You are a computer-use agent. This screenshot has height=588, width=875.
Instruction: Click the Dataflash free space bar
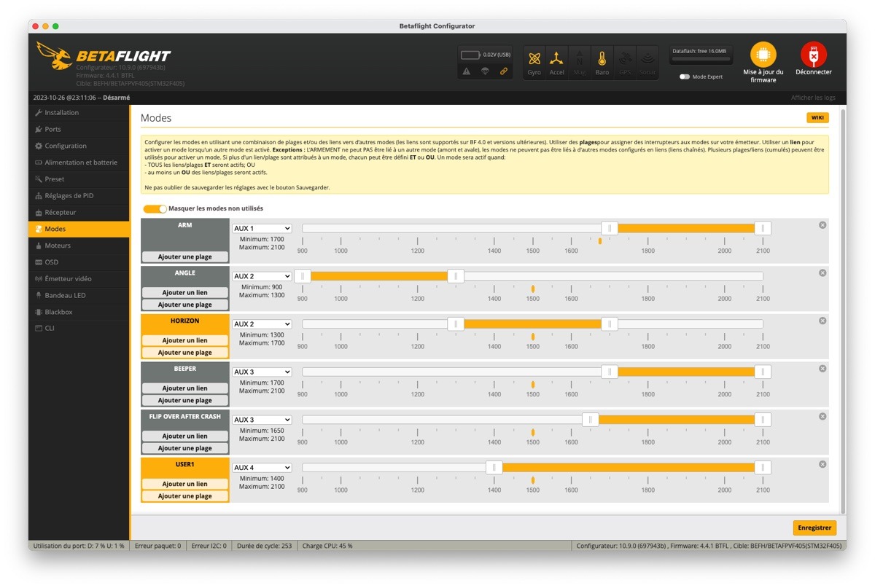pyautogui.click(x=701, y=60)
